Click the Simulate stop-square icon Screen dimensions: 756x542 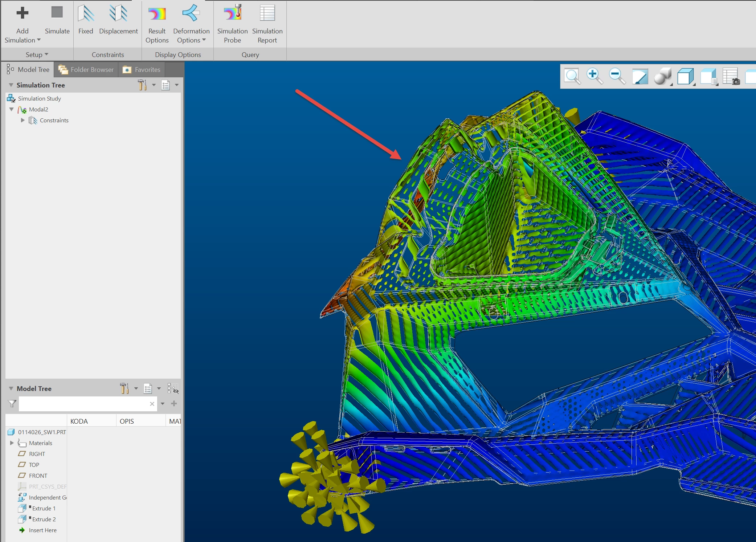[x=57, y=13]
